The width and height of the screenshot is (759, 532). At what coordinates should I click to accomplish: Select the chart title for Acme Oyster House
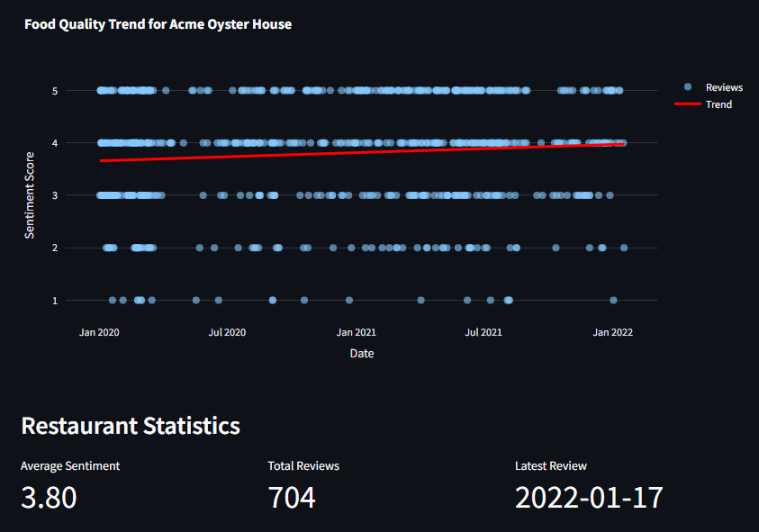coord(158,24)
